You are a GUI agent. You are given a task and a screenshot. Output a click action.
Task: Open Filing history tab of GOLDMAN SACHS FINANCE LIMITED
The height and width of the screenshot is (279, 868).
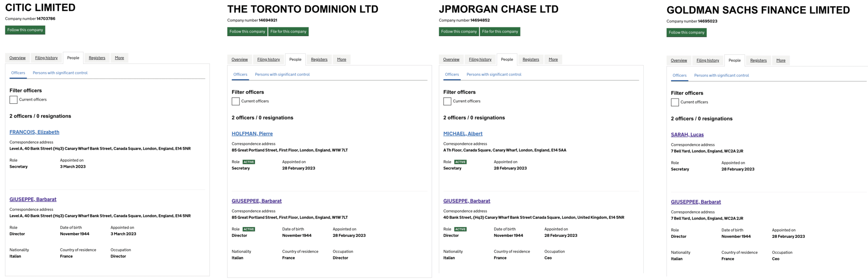point(708,60)
